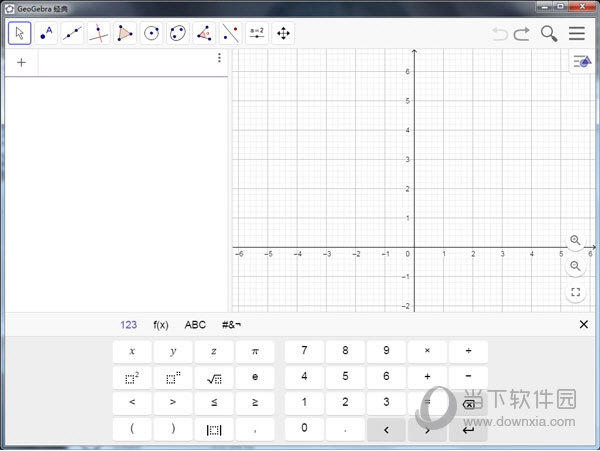Screen dimensions: 600x451
Task: Tap the less-than-or-equal key
Action: coord(214,403)
